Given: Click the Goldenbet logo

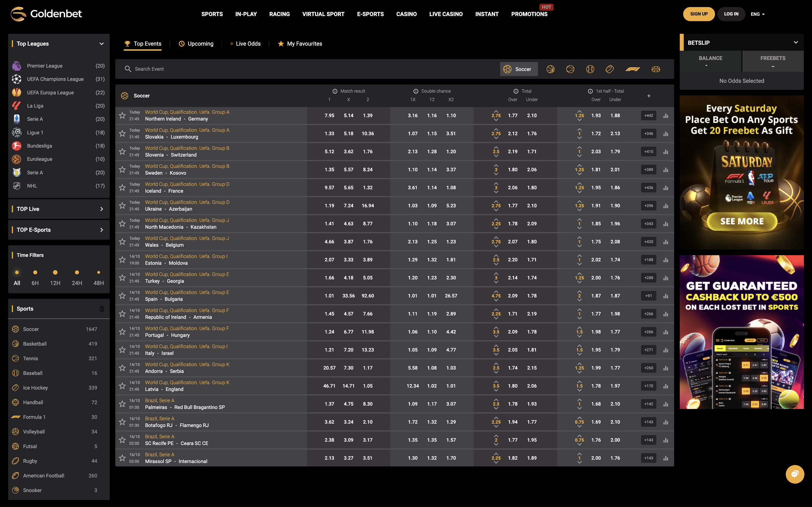Looking at the screenshot, I should (46, 14).
